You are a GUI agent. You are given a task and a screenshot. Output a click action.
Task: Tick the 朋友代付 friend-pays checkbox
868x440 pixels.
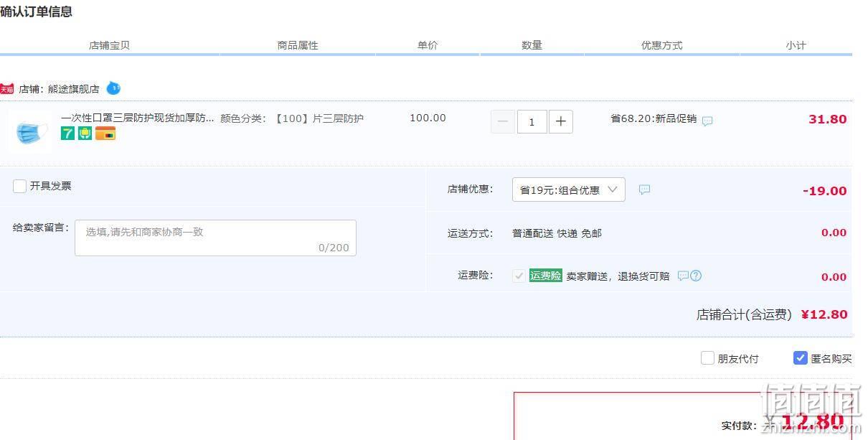[707, 358]
